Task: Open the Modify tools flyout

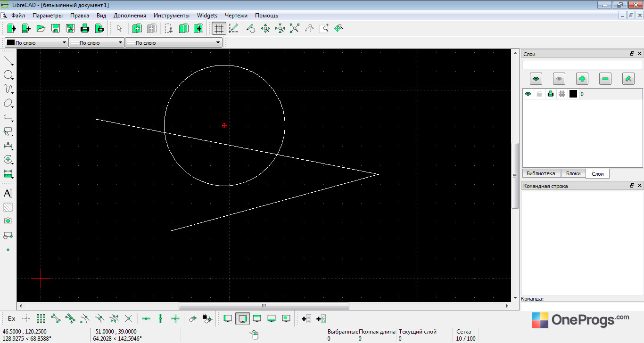Action: (8, 160)
